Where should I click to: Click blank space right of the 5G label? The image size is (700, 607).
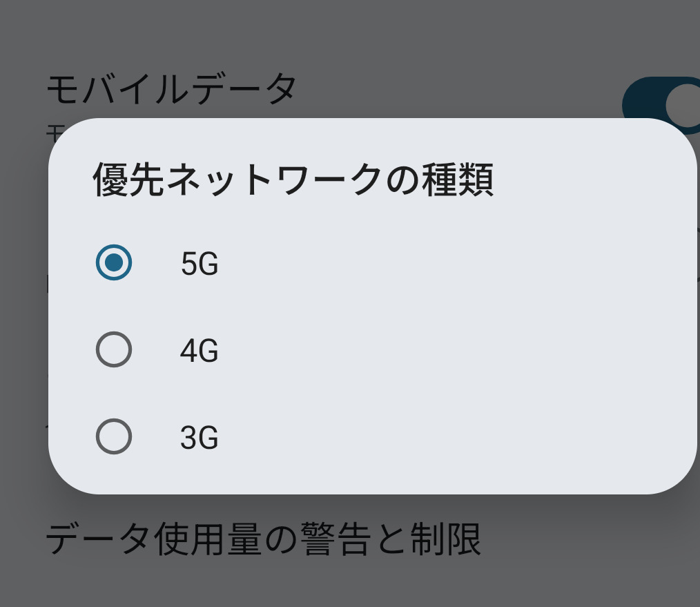click(449, 264)
